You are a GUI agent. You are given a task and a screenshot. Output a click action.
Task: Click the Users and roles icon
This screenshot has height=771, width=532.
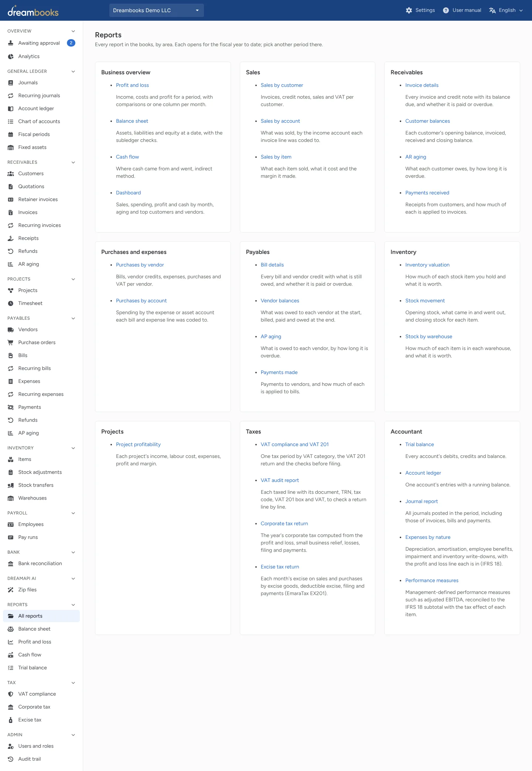tap(11, 746)
